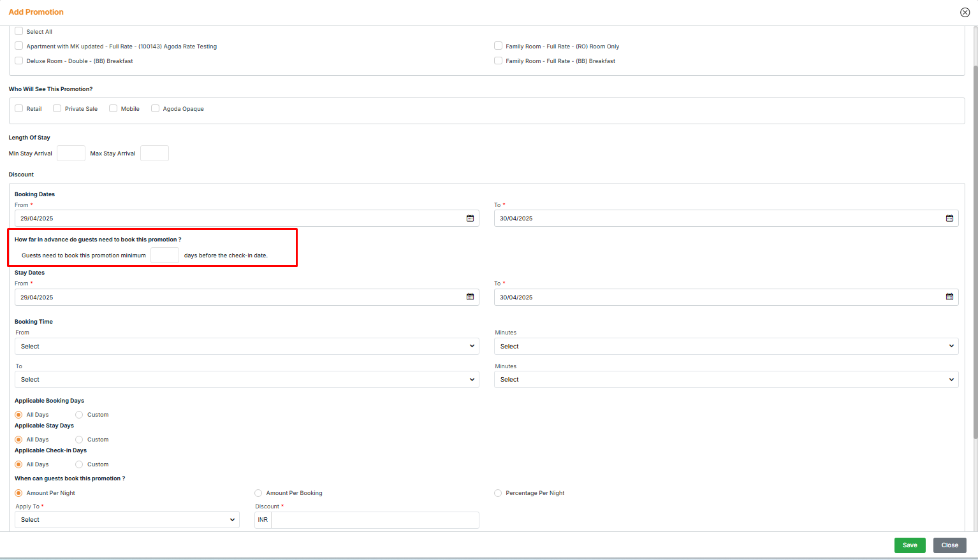978x560 pixels.
Task: Tick the Agoda Opaque checkbox
Action: [155, 109]
